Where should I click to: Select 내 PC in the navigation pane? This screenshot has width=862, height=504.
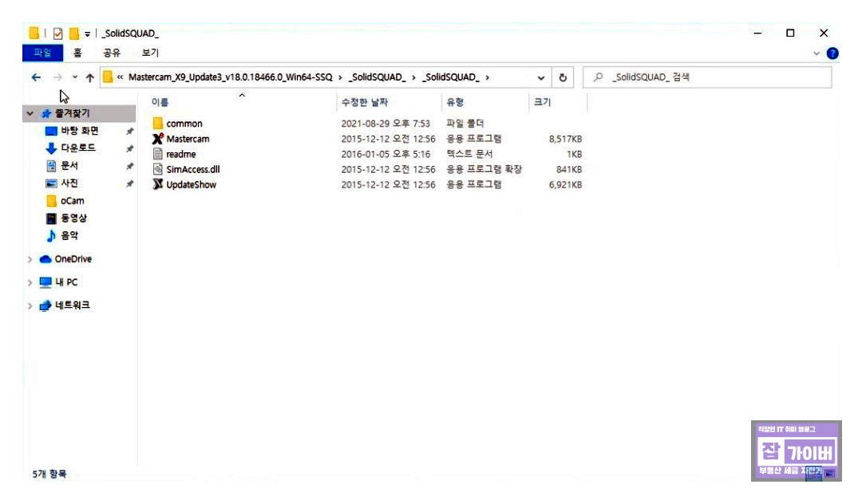pos(66,282)
